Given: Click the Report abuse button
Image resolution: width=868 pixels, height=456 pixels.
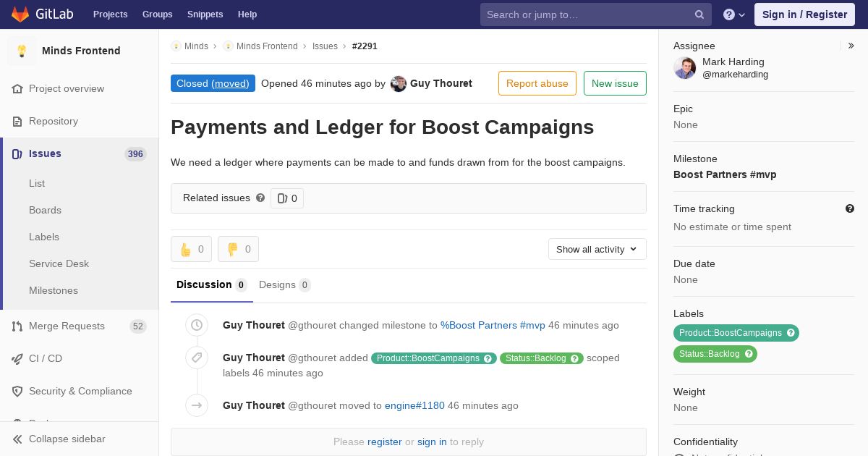Looking at the screenshot, I should 537,83.
